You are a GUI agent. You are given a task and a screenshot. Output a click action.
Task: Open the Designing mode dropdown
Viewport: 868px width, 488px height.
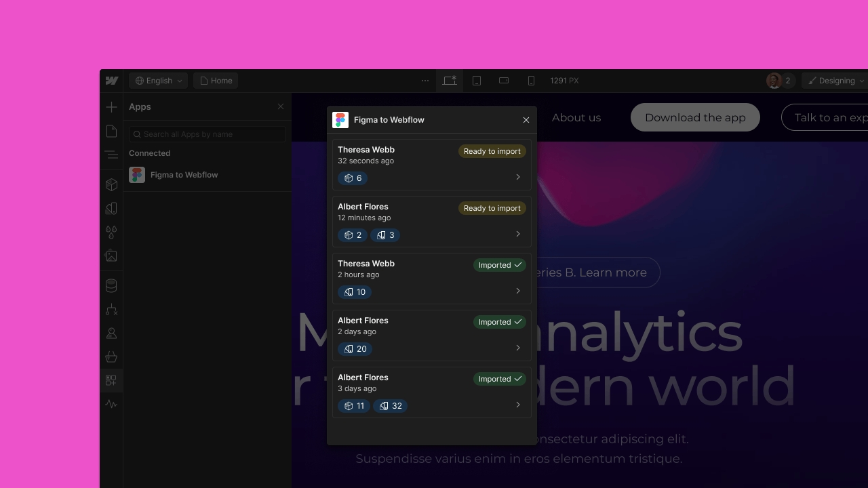pos(836,81)
